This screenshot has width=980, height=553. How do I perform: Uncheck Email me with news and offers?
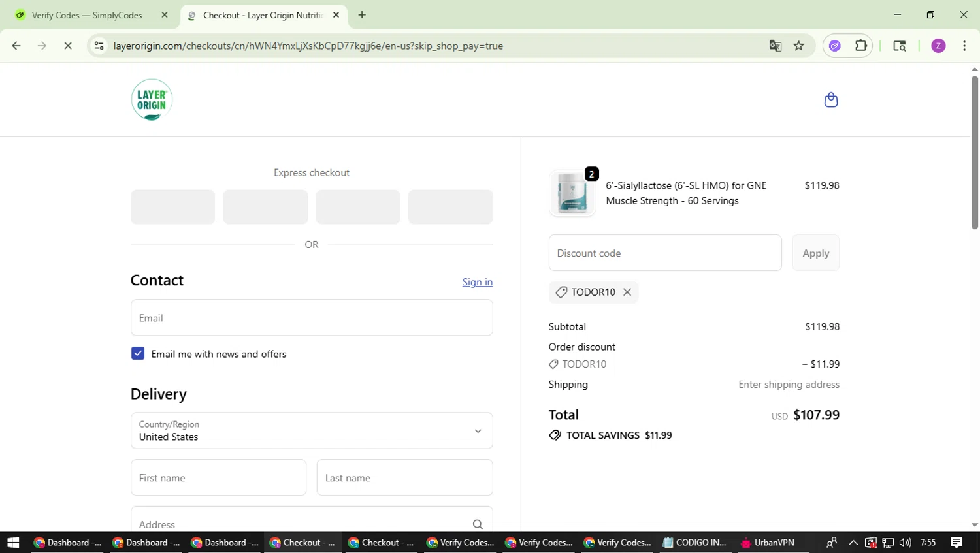pos(138,353)
